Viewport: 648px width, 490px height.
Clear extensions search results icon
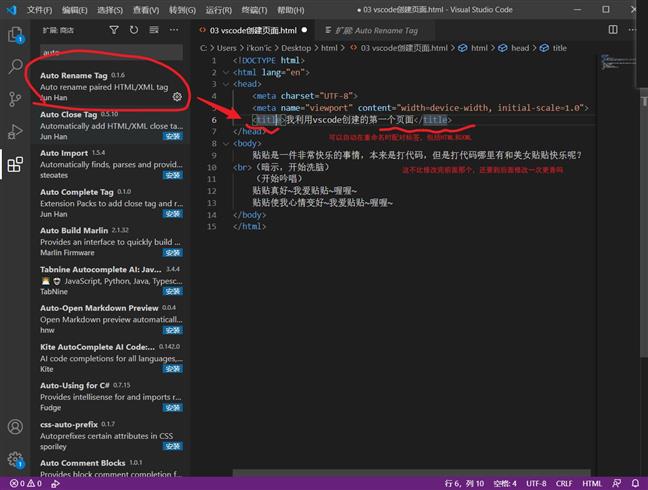154,30
